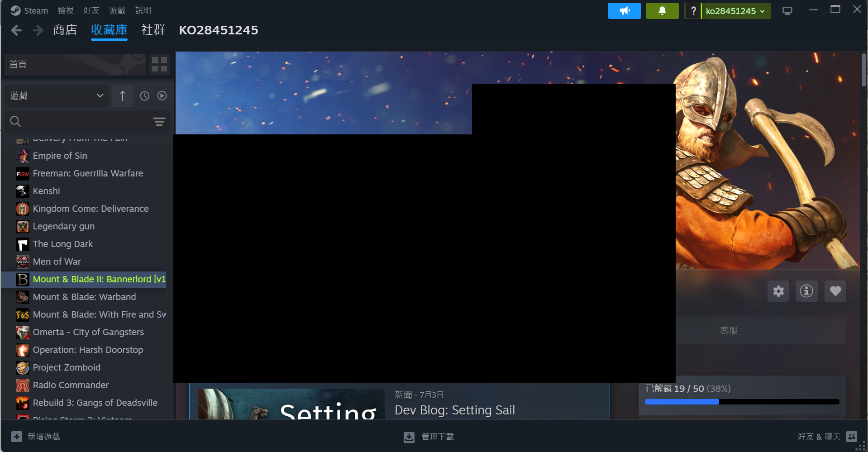868x452 pixels.
Task: Open the announcements megaphone button
Action: [624, 11]
